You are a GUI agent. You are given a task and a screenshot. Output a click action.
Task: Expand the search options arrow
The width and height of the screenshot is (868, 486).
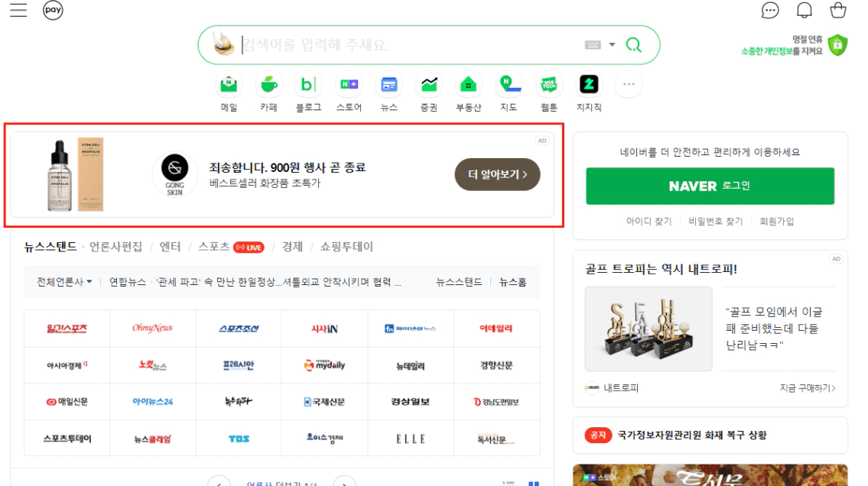(612, 45)
